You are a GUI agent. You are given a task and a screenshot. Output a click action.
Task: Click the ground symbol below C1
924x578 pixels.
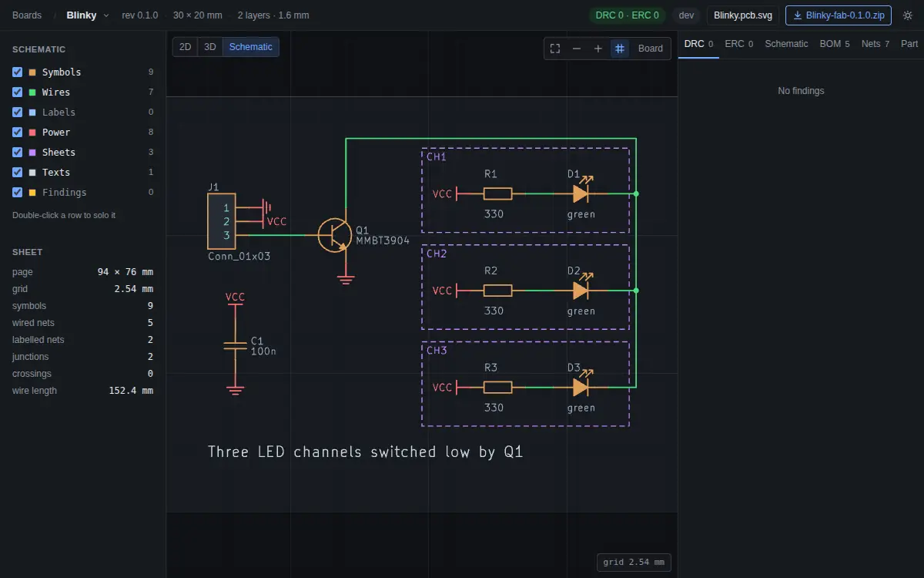pos(236,391)
